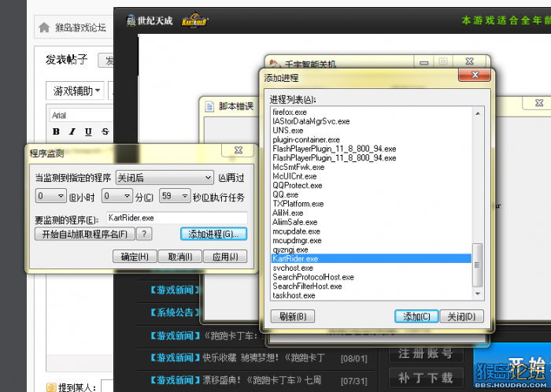This screenshot has width=551, height=392.
Task: Click the 世纪天成 logo in the game launcher
Action: (x=150, y=21)
